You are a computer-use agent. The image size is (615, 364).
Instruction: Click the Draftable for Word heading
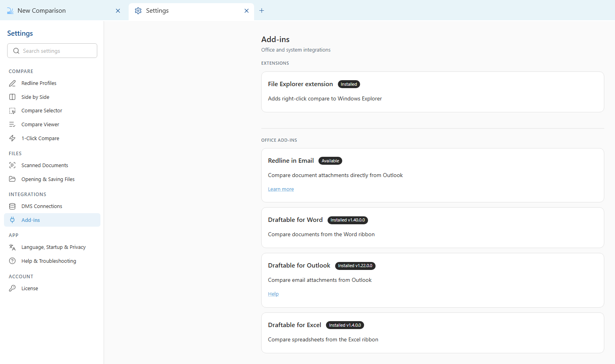(x=295, y=220)
